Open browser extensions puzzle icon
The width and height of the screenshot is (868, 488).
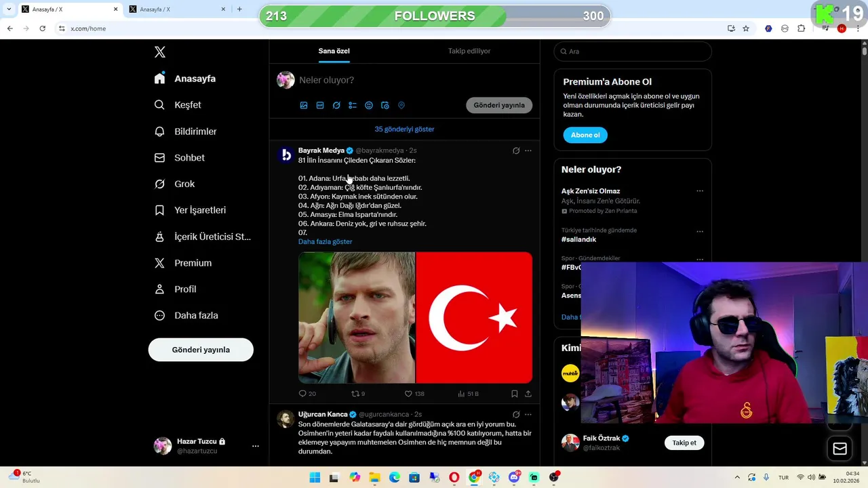click(802, 28)
